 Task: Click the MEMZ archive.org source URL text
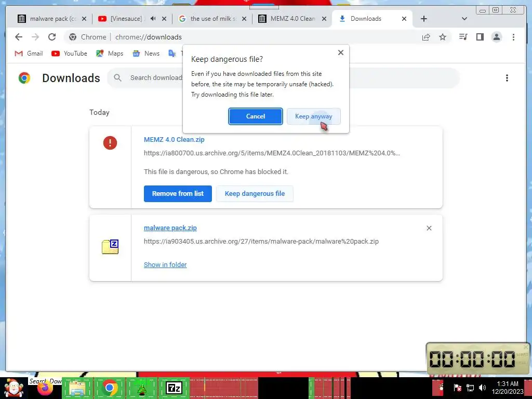272,153
